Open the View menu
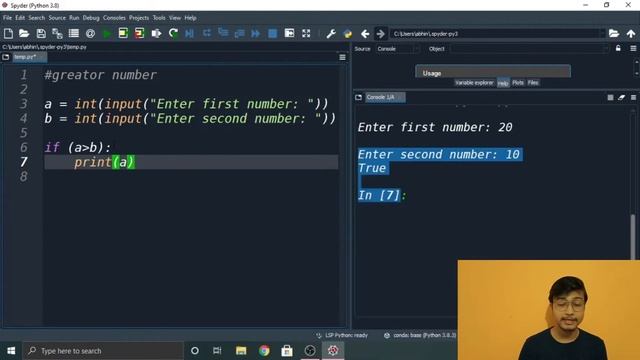 pos(175,18)
